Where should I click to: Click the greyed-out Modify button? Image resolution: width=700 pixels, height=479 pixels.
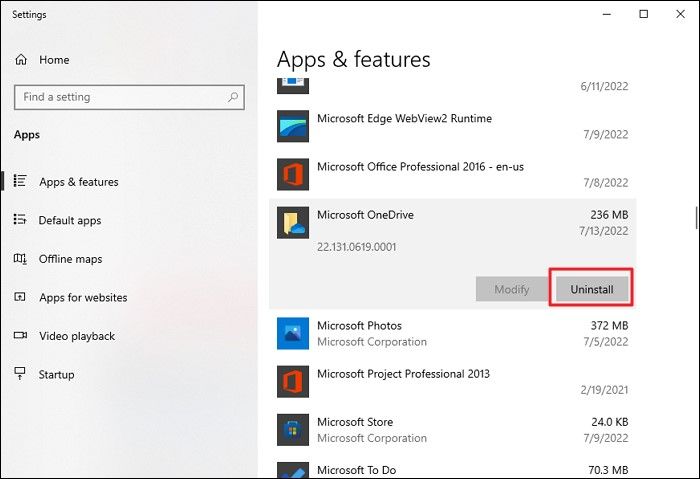(511, 289)
